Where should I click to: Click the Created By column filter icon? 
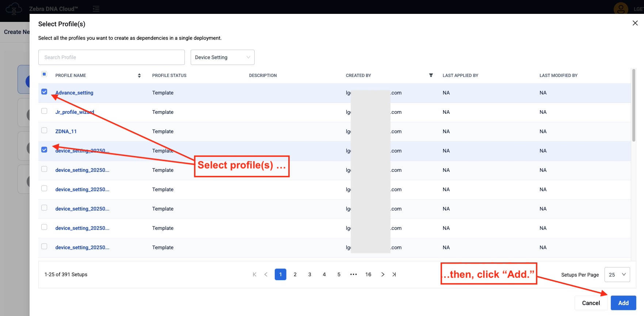point(431,75)
